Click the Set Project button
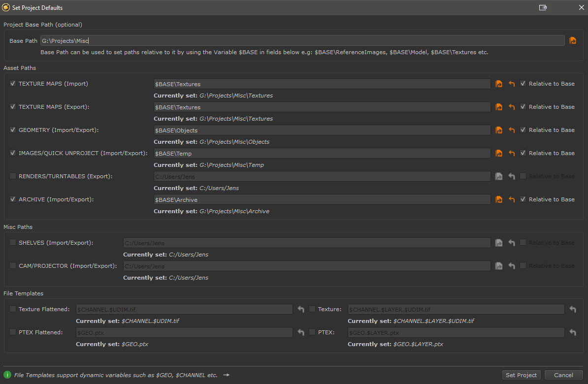Image resolution: width=588 pixels, height=384 pixels. click(521, 375)
